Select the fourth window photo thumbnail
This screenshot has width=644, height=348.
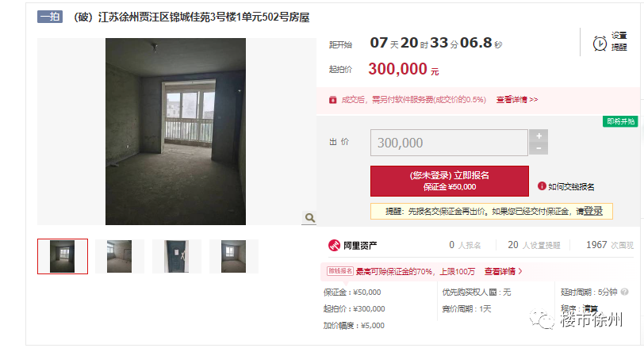[234, 257]
